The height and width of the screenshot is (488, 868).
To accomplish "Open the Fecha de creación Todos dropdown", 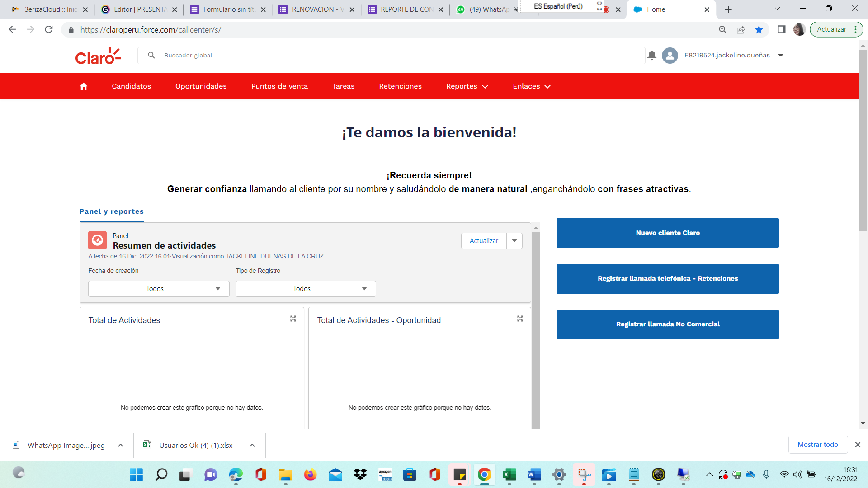I will 158,288.
